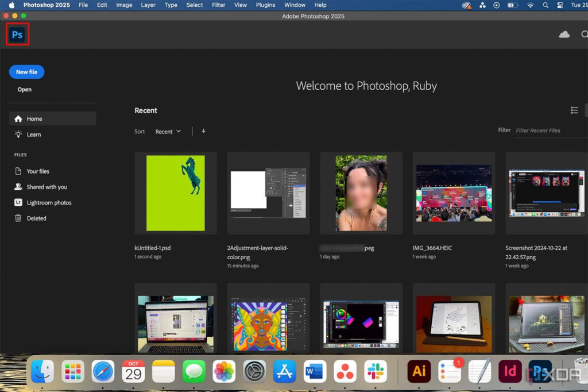Open Microsoft Word from the dock

tap(315, 371)
